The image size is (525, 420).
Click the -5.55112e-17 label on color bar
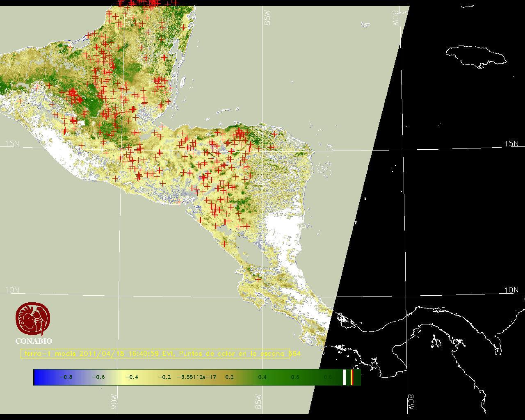pos(196,377)
